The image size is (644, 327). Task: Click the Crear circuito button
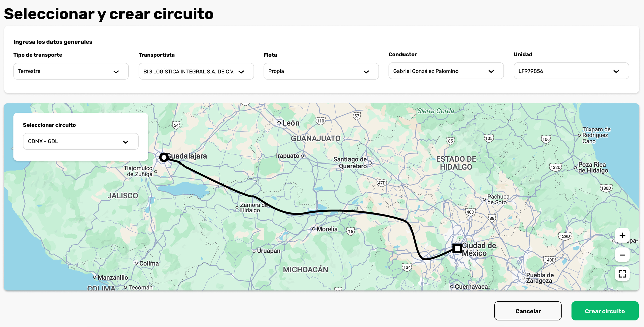pos(605,311)
